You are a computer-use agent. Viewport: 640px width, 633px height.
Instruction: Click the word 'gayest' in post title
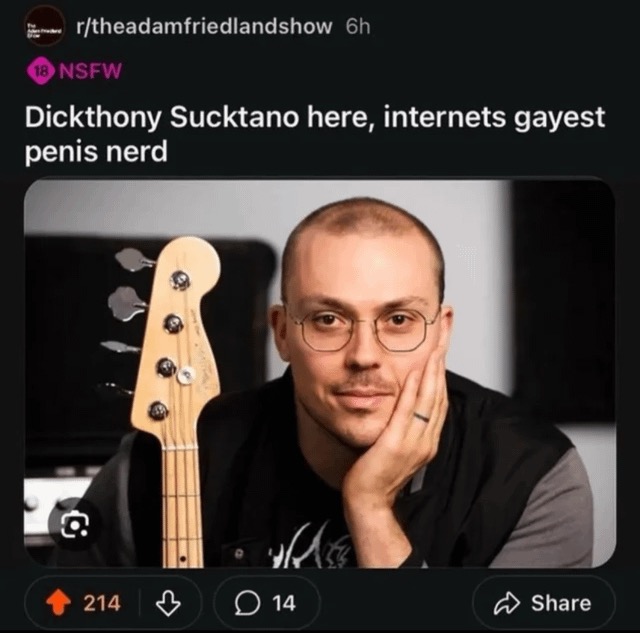559,118
